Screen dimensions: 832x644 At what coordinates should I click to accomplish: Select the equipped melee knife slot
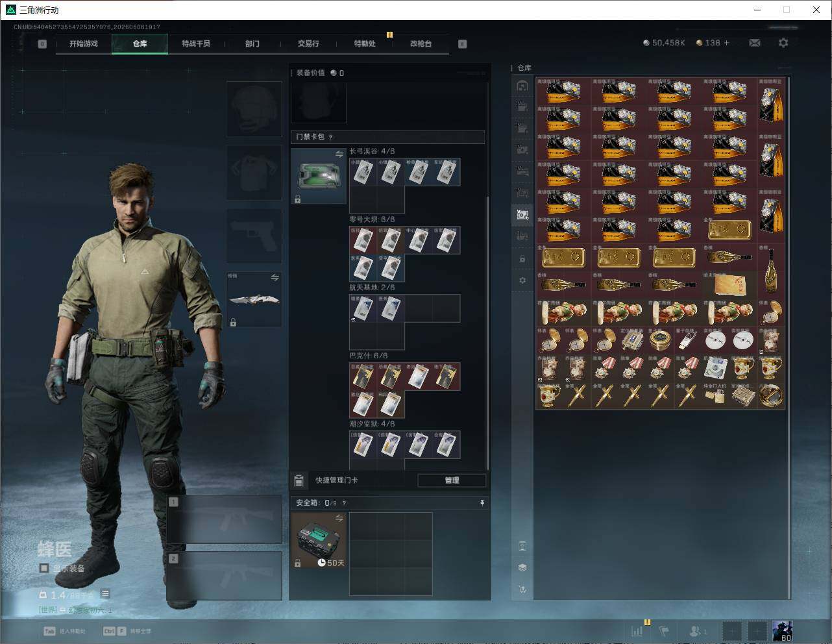click(254, 299)
